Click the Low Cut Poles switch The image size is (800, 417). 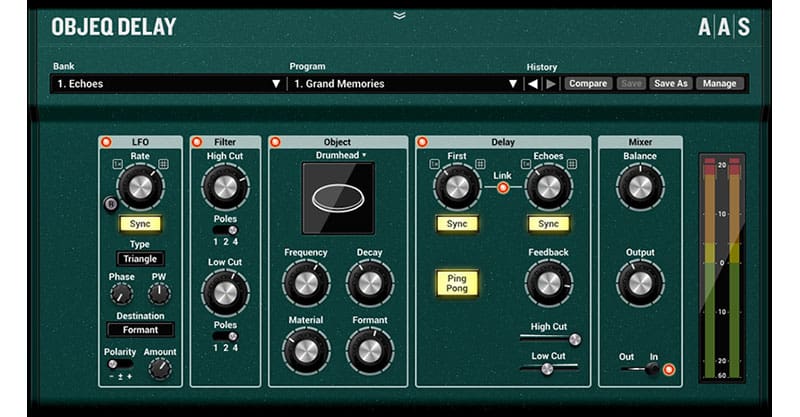(225, 336)
